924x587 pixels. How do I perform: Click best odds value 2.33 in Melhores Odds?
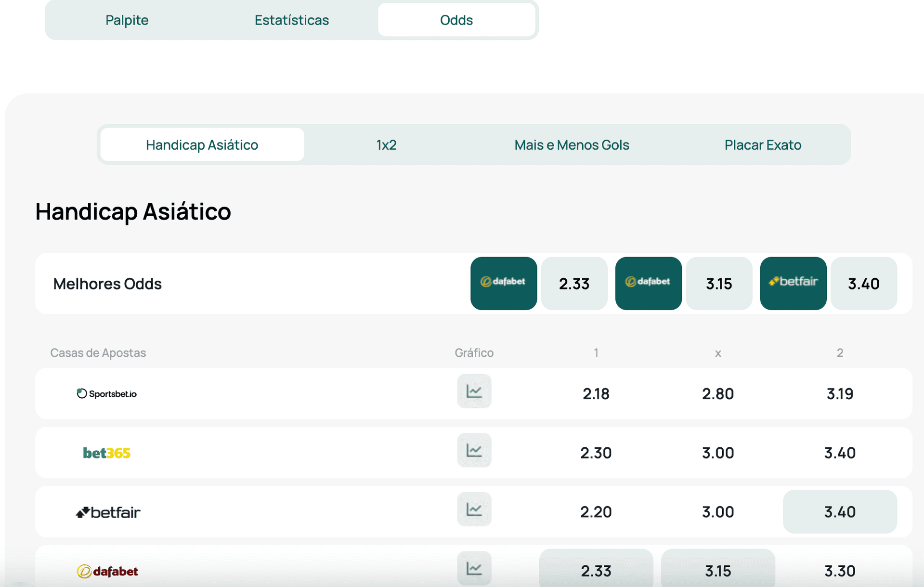[574, 283]
